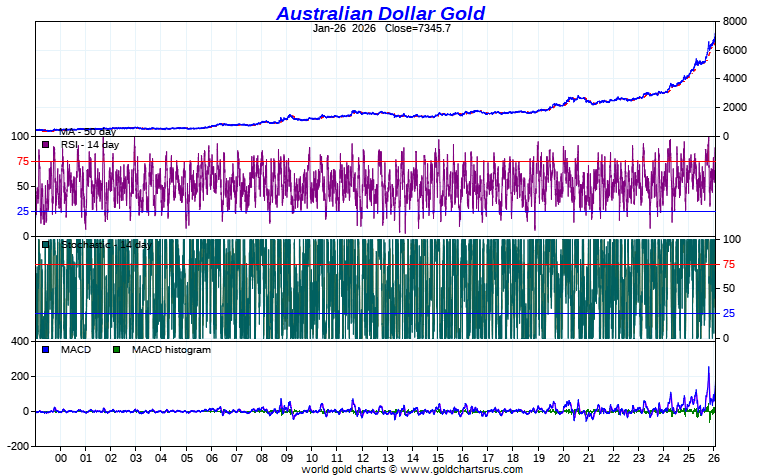Click the red 75 RSI overbought label
The width and height of the screenshot is (760, 475).
(x=23, y=161)
